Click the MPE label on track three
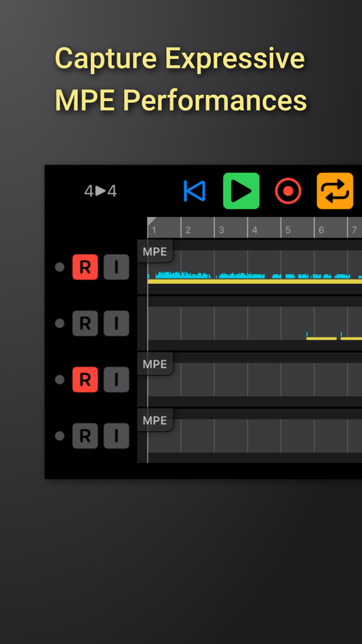 coord(155,364)
